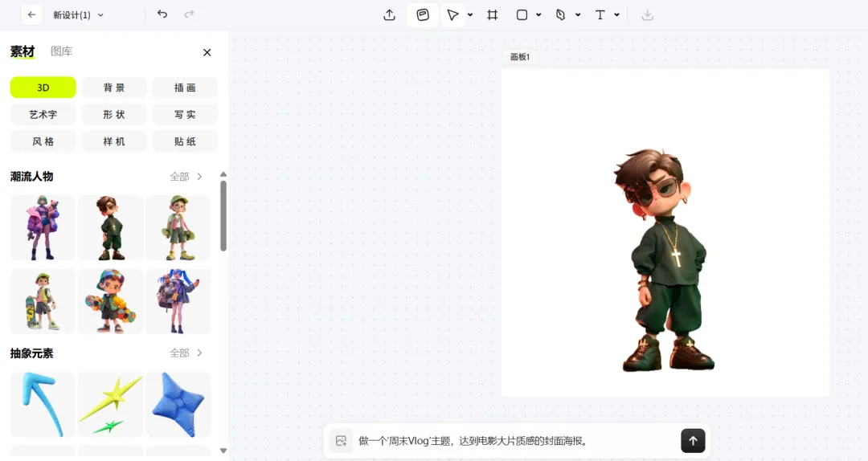Select the frame artboard tool
The height and width of the screenshot is (461, 868).
click(492, 15)
